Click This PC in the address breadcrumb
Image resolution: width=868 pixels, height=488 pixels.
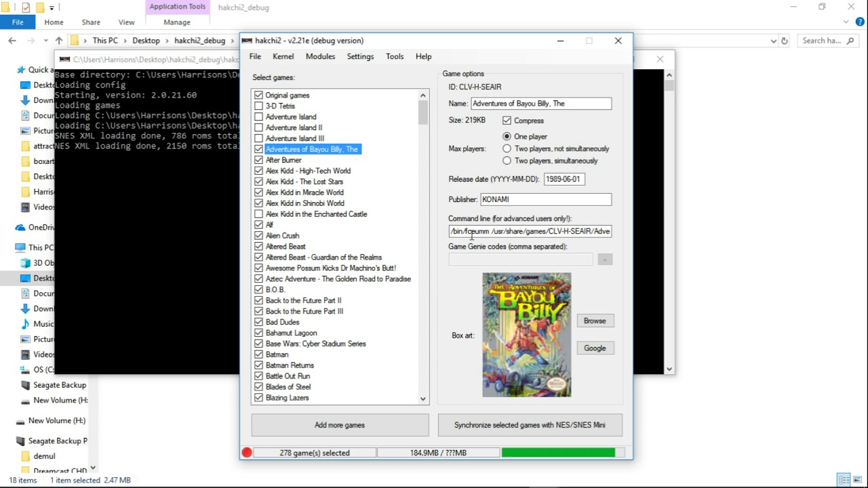tap(105, 41)
